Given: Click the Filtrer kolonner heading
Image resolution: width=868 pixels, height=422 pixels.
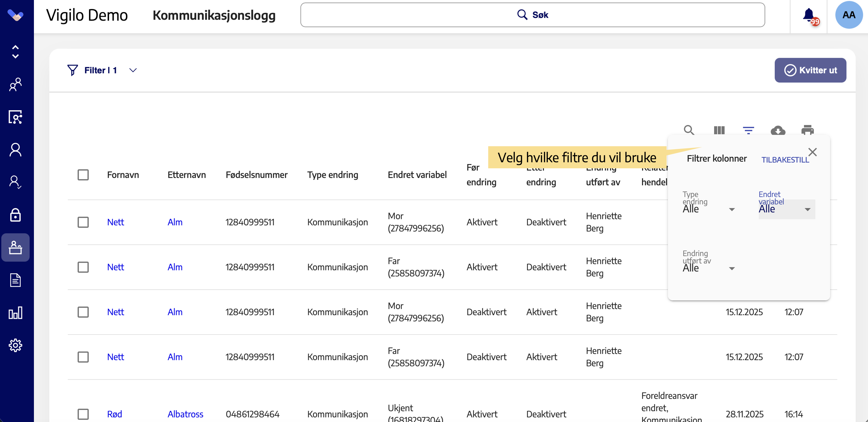Looking at the screenshot, I should click(717, 158).
